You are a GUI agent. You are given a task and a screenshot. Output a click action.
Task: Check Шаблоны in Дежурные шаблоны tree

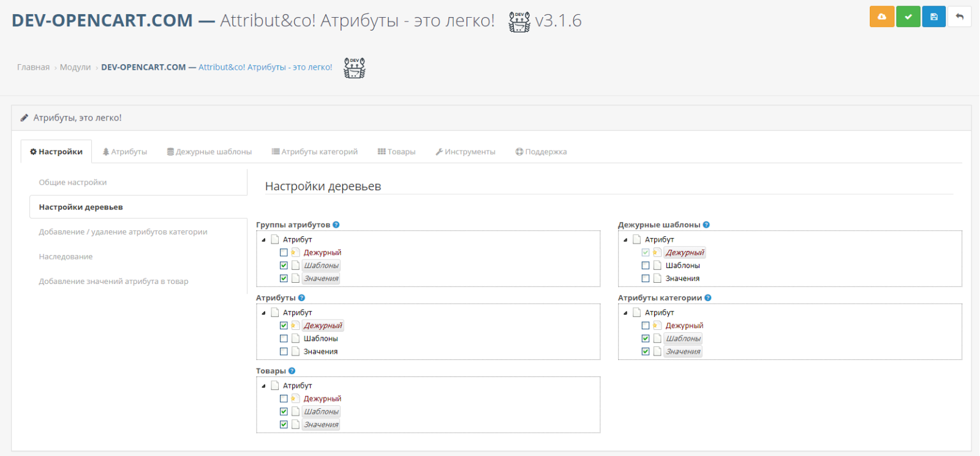(646, 266)
